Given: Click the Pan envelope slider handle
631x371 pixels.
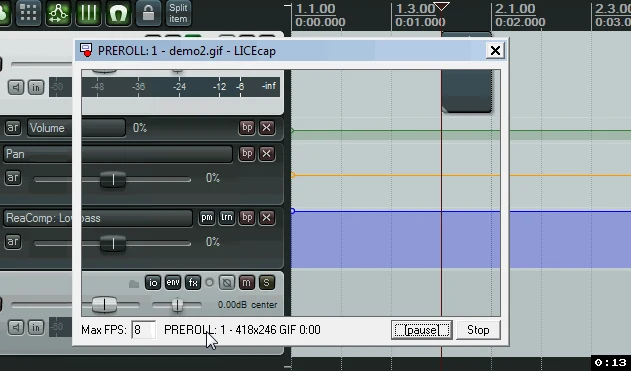Looking at the screenshot, I should coord(113,179).
